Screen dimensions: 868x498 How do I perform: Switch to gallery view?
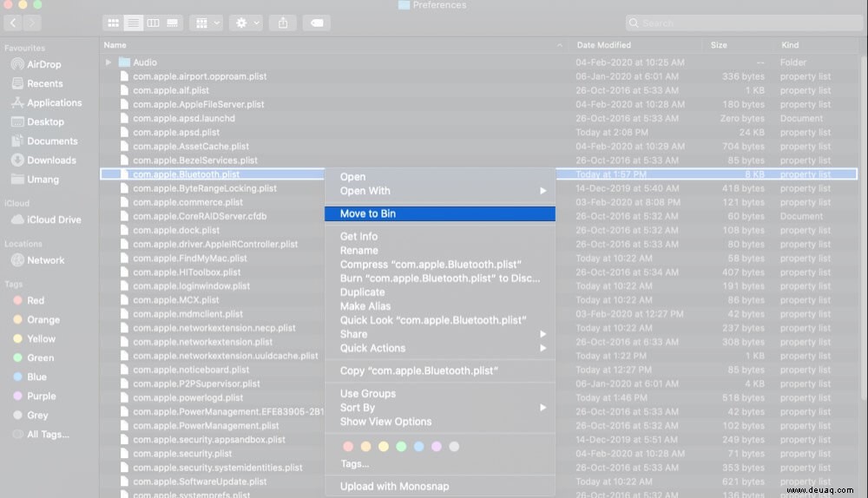tap(173, 23)
